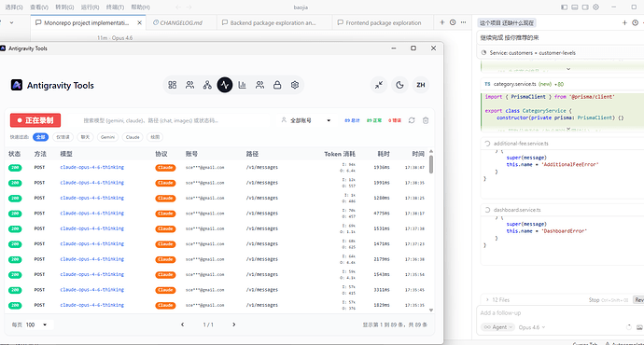Screen dimensions: 644x345
Task: Toggle dark mode with the moon icon
Action: click(399, 85)
